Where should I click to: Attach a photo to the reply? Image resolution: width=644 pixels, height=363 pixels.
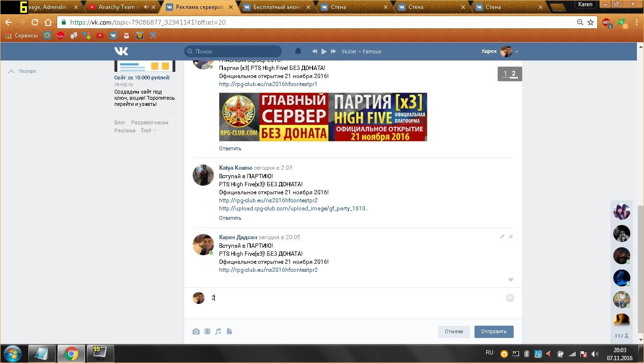[196, 331]
